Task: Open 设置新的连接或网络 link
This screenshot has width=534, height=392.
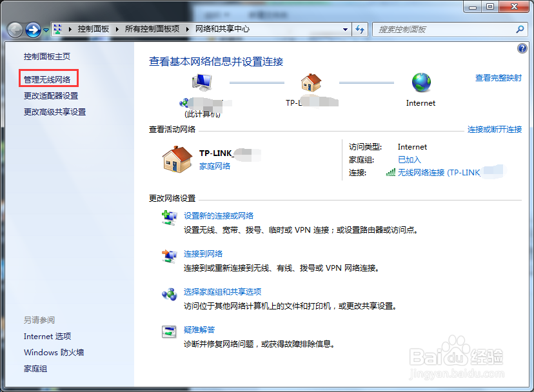Action: tap(219, 216)
